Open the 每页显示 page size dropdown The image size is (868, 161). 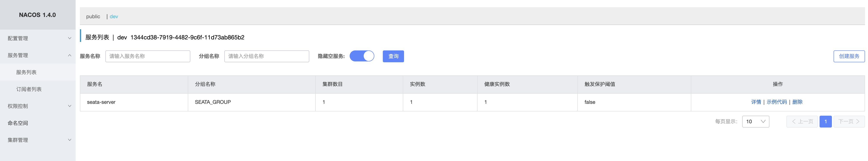pos(755,121)
